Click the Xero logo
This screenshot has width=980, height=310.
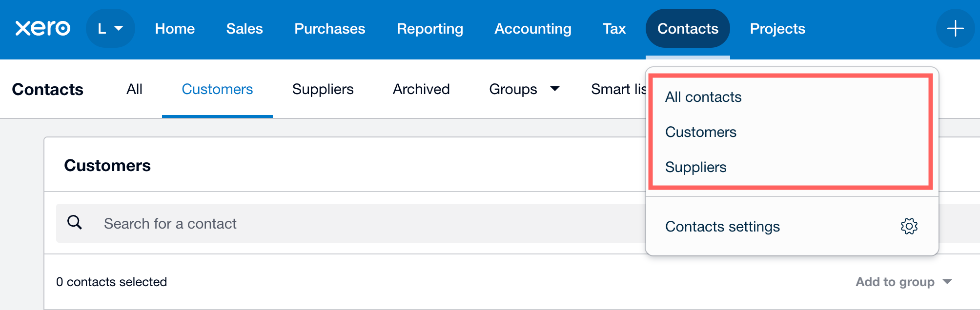[x=43, y=28]
